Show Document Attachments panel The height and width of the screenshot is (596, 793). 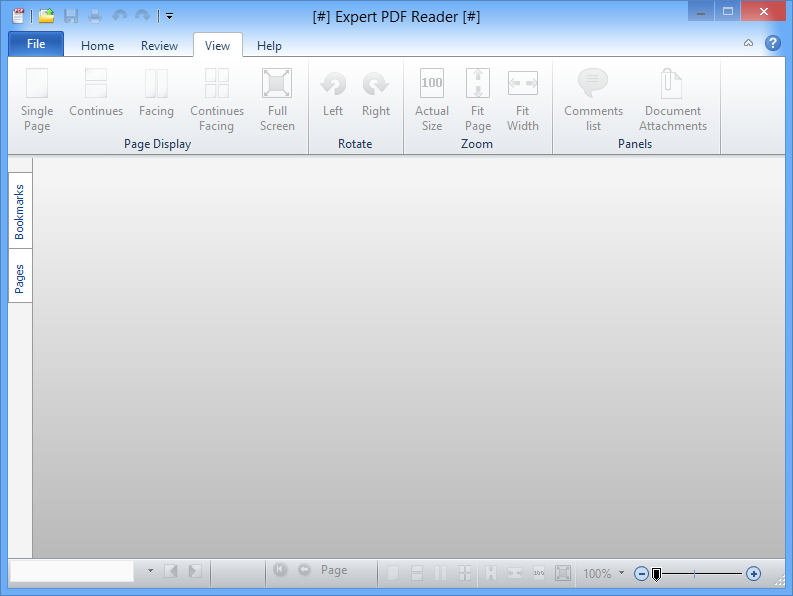pos(673,100)
